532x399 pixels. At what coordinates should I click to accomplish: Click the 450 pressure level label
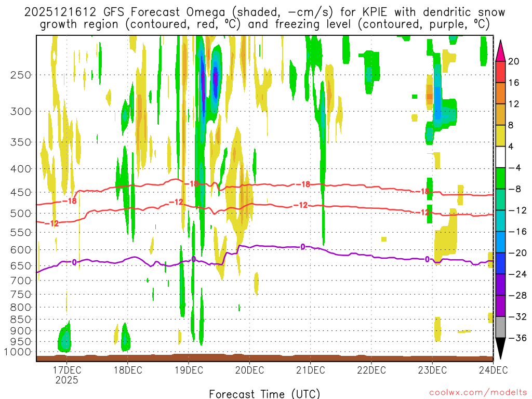point(21,192)
